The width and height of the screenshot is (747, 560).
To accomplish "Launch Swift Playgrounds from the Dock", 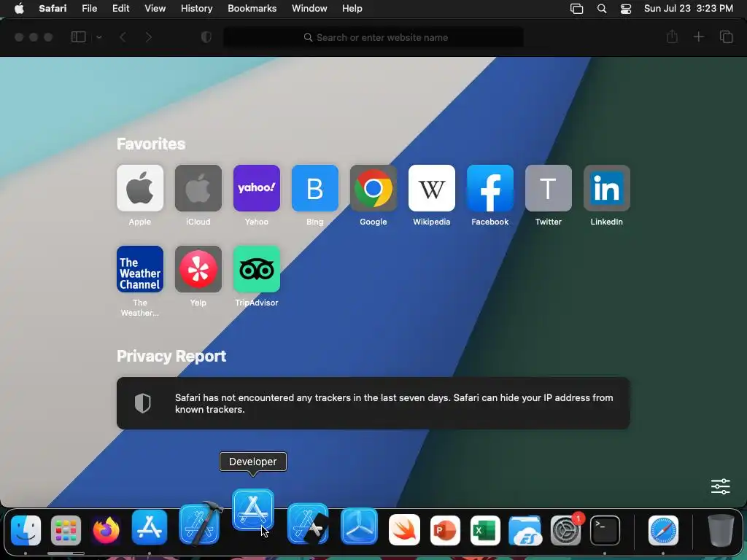I will (404, 529).
